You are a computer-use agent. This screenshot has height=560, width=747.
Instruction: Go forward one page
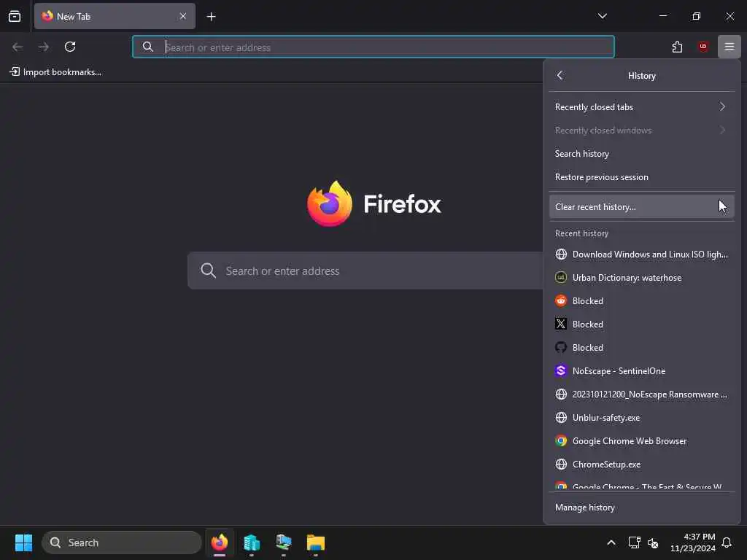pos(44,47)
